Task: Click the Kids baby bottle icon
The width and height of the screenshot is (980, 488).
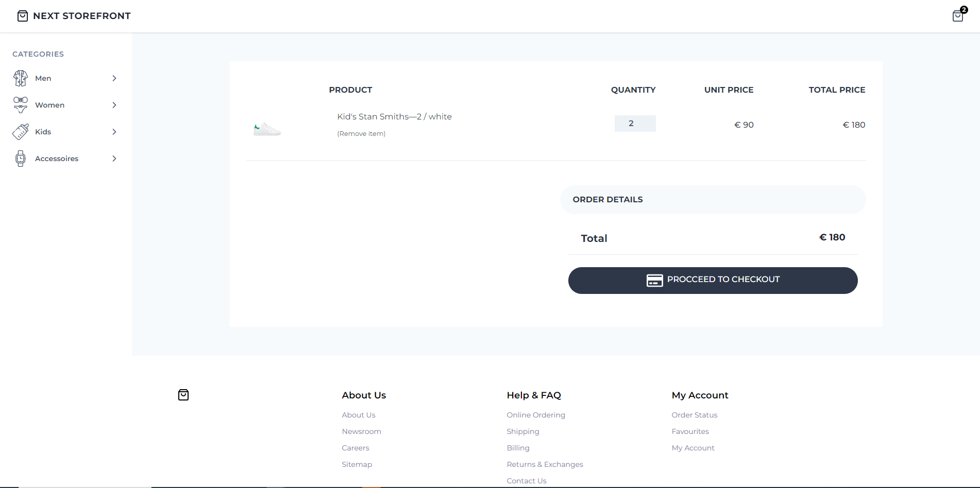Action: [x=21, y=132]
